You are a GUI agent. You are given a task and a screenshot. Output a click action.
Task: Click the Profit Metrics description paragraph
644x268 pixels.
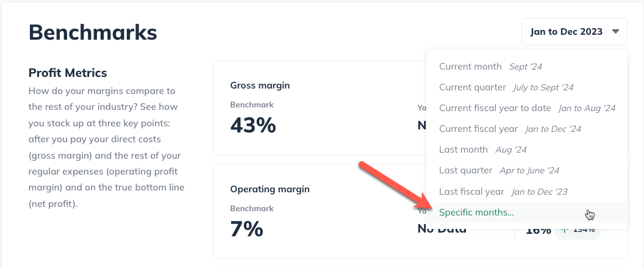click(x=106, y=147)
